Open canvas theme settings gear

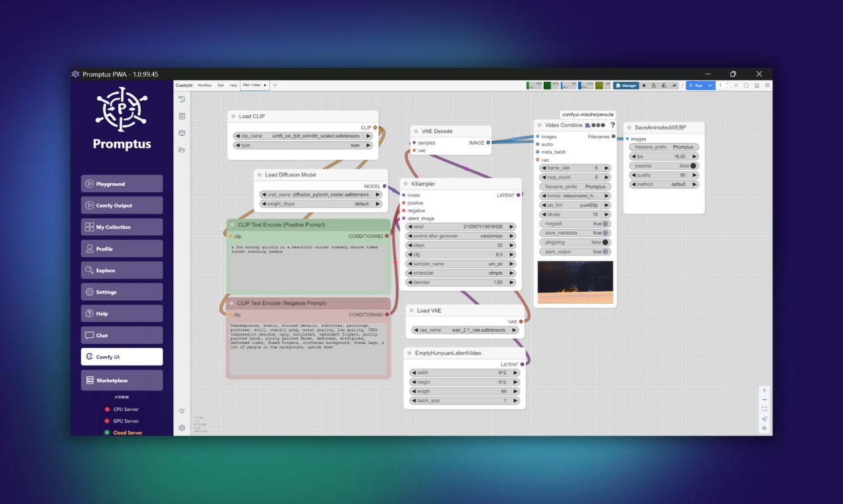[x=181, y=428]
